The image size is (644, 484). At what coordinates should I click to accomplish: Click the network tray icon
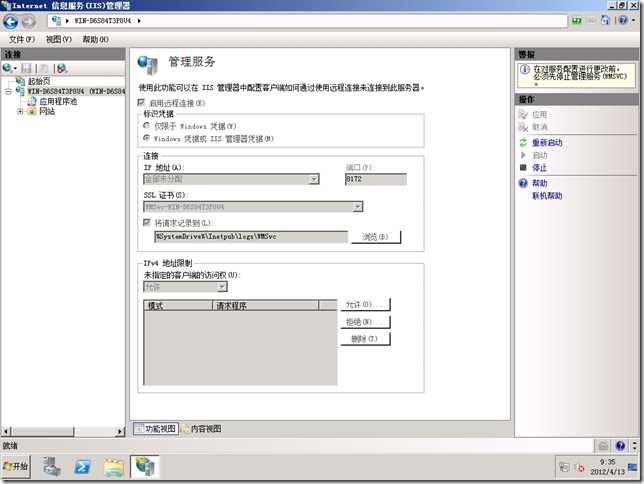[564, 467]
